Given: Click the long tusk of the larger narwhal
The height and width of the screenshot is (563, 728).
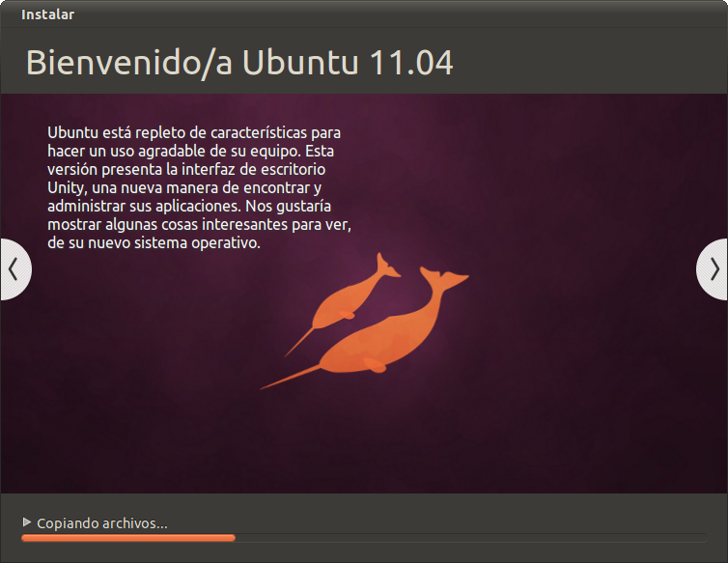Looking at the screenshot, I should pyautogui.click(x=290, y=377).
